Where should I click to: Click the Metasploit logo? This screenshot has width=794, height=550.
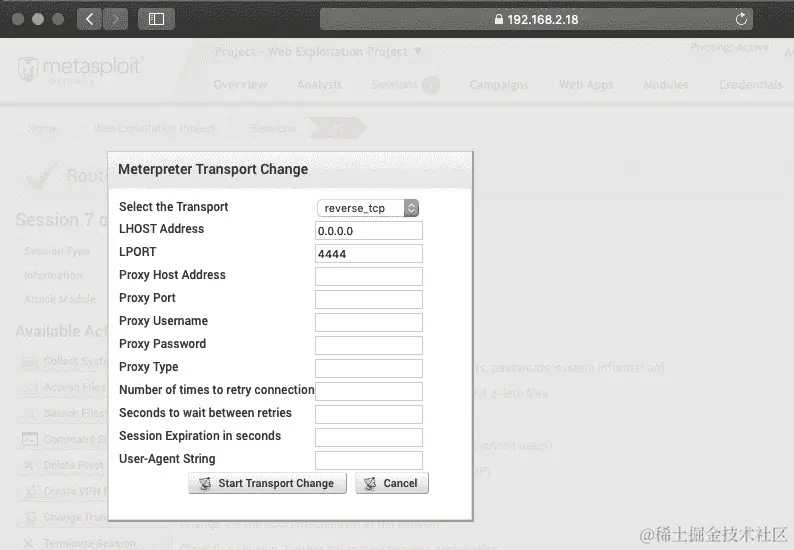[x=80, y=69]
